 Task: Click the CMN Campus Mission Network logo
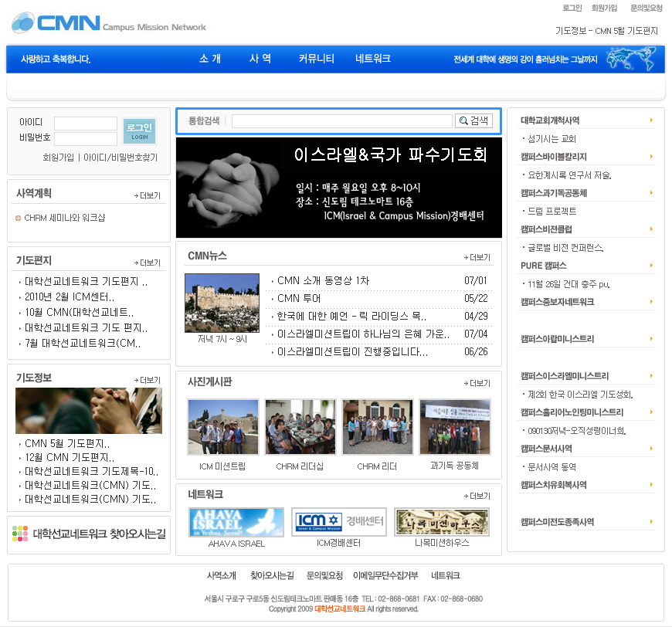[109, 23]
